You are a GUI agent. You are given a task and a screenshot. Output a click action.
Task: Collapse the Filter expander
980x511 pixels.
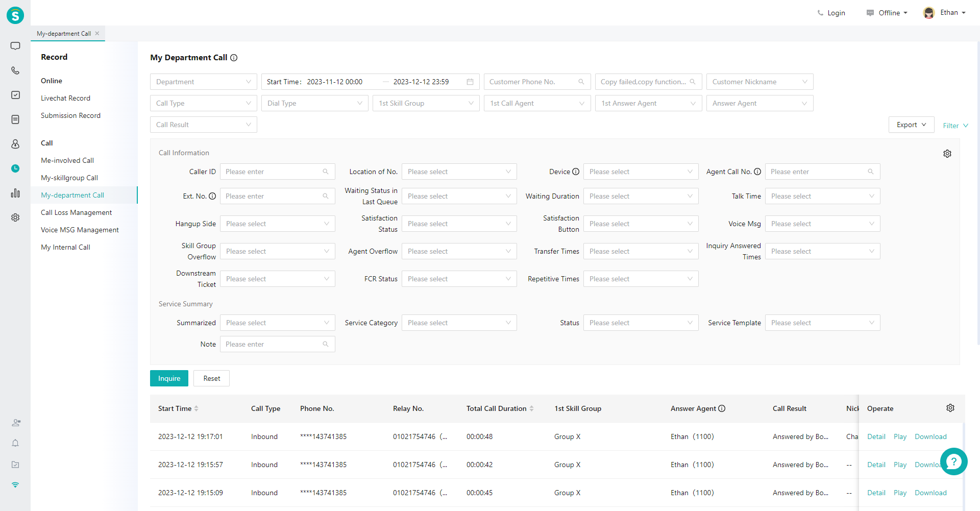(955, 126)
